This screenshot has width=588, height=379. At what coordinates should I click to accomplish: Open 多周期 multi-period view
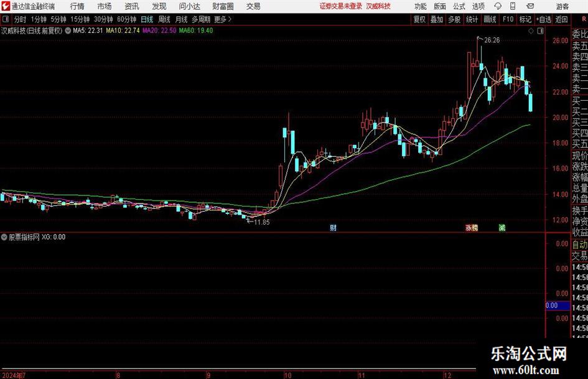click(201, 19)
